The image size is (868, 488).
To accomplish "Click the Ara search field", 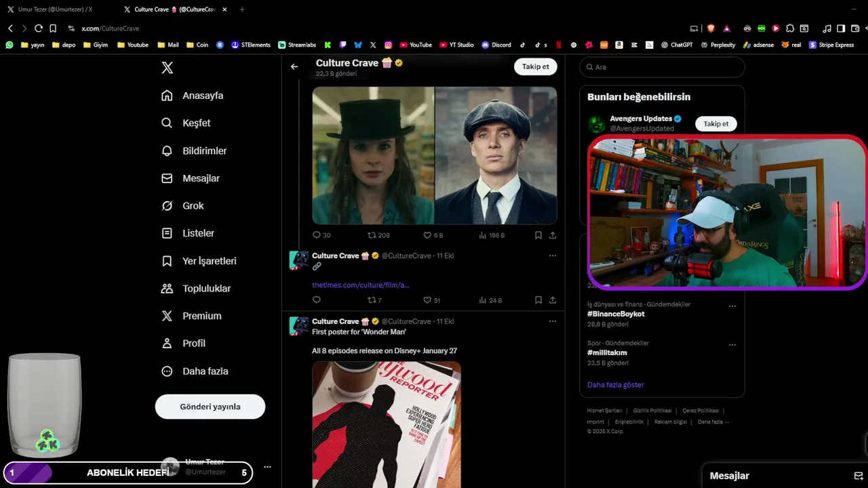I will point(662,67).
